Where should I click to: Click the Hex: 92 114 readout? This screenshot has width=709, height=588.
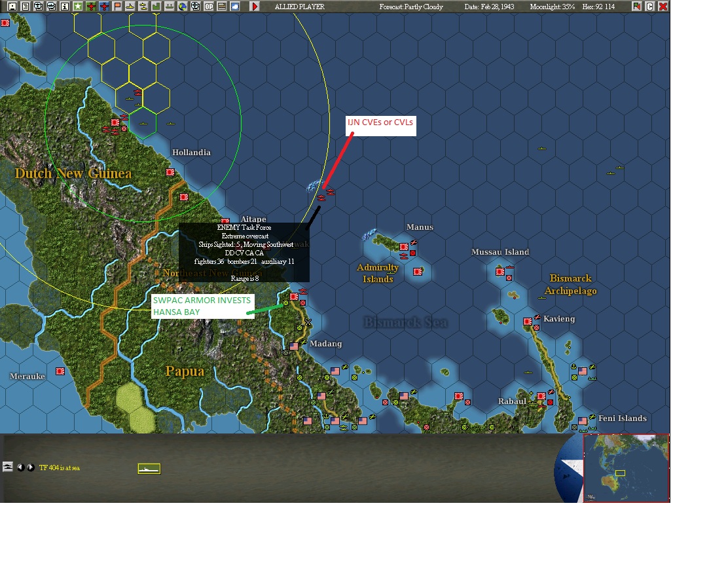pos(598,7)
